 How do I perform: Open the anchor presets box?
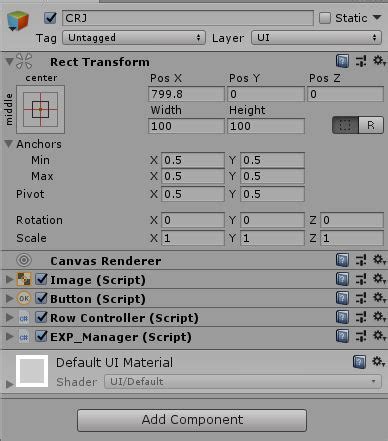(40, 109)
